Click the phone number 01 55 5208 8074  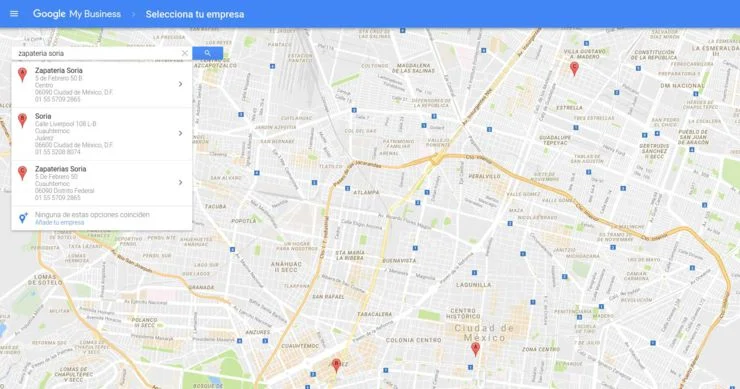pyautogui.click(x=58, y=152)
